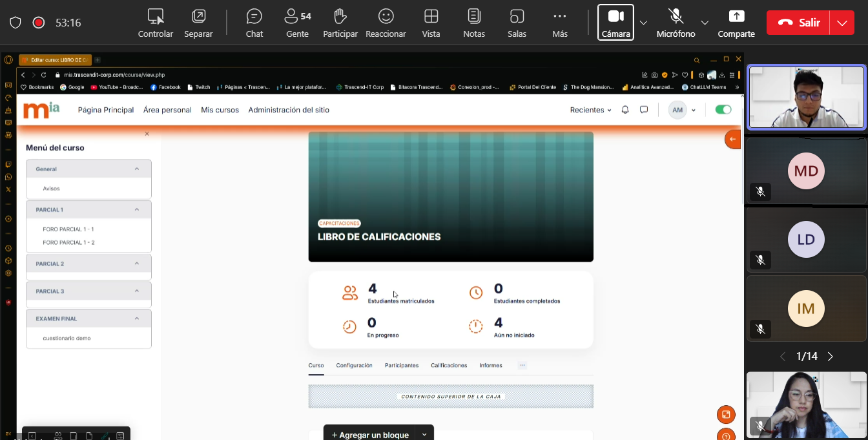Toggle the Cámara on or off

pos(615,23)
